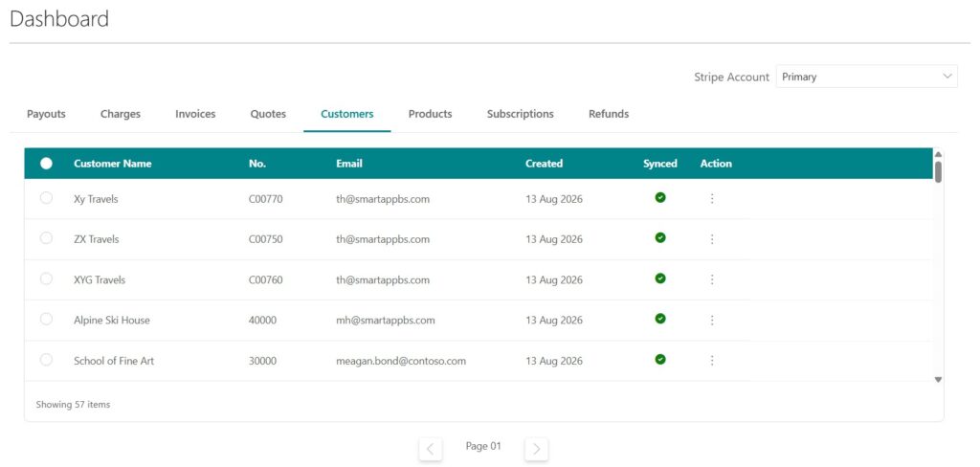Image resolution: width=980 pixels, height=467 pixels.
Task: Click the table scroll down arrow
Action: tap(938, 380)
